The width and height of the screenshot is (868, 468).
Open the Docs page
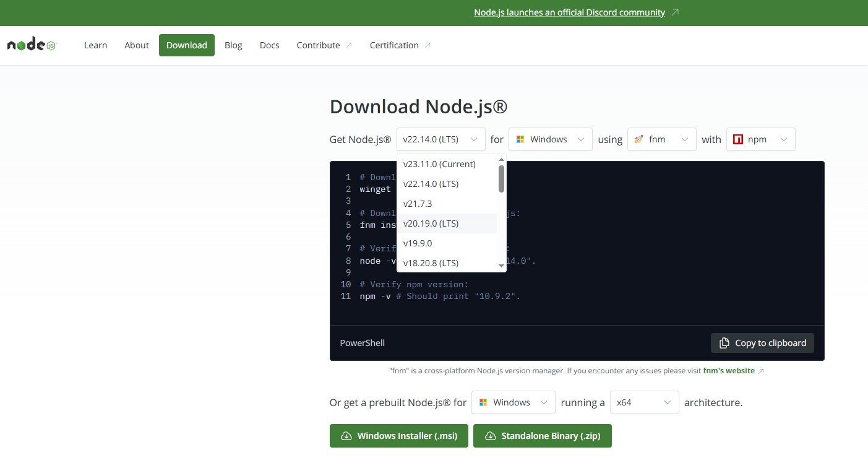click(270, 45)
